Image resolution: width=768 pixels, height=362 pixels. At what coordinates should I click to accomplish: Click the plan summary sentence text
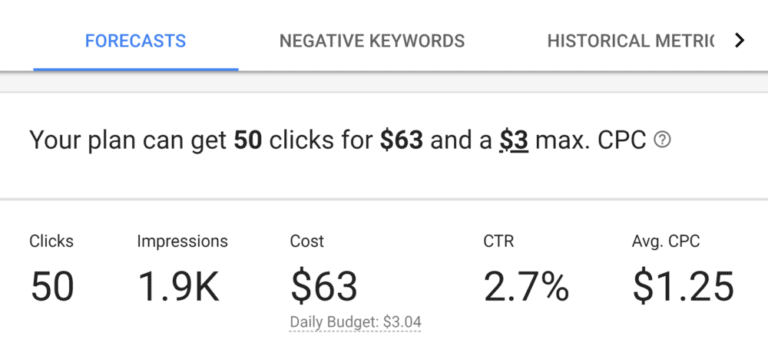pos(338,141)
